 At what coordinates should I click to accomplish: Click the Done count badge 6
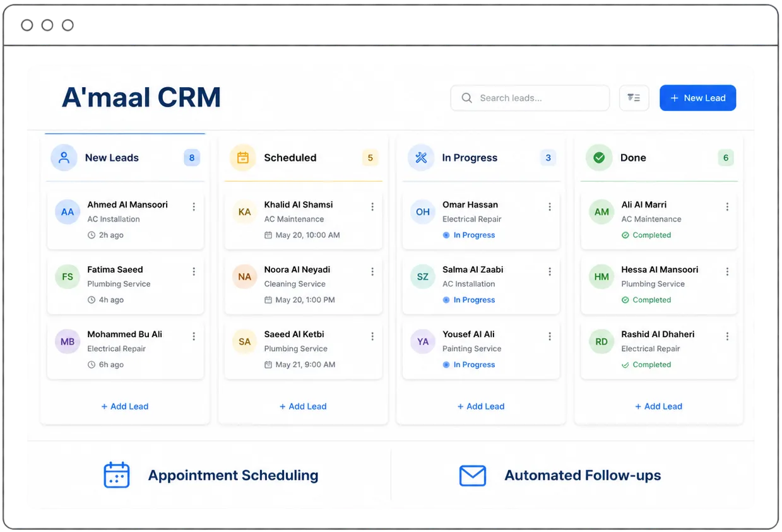(x=726, y=158)
